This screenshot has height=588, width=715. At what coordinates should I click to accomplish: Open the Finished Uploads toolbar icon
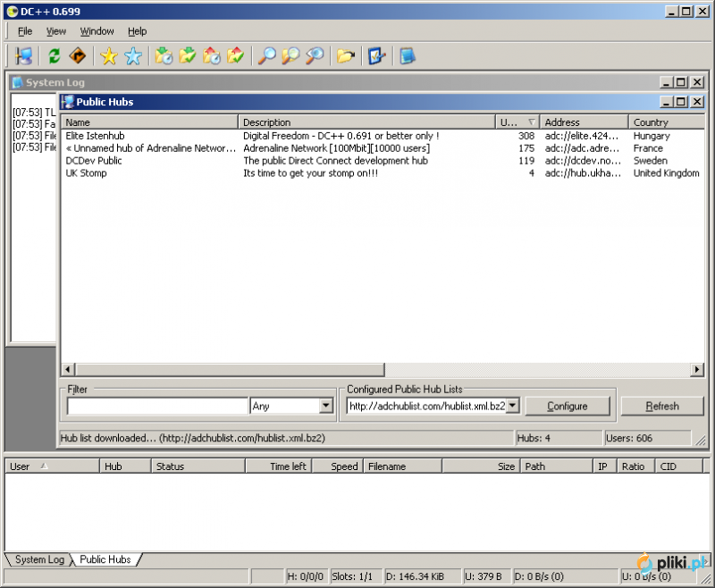click(x=235, y=56)
